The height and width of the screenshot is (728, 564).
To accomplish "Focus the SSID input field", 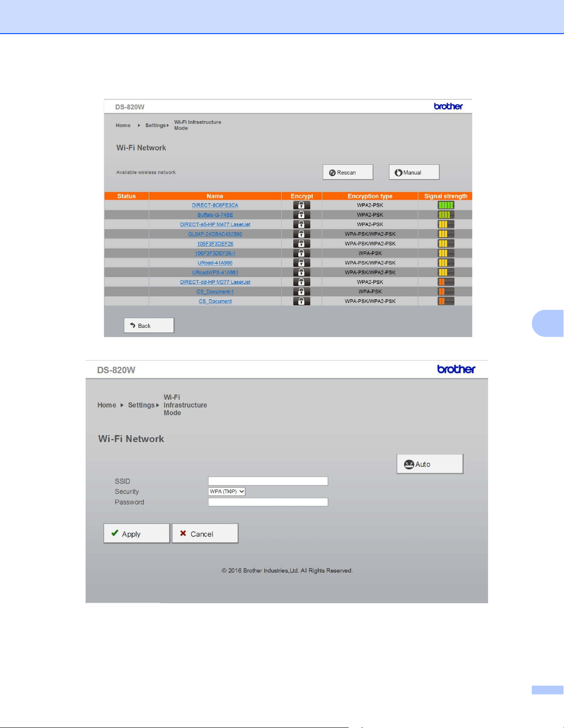I will (x=268, y=481).
